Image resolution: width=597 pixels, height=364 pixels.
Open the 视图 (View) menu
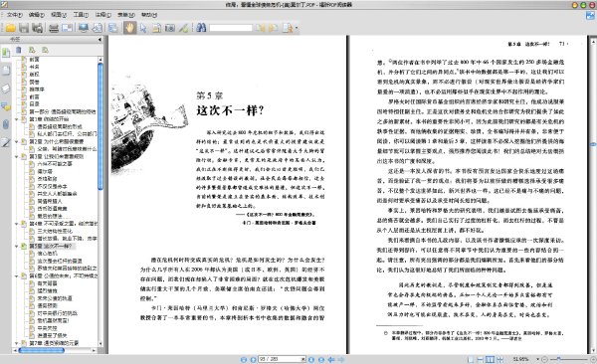(59, 15)
